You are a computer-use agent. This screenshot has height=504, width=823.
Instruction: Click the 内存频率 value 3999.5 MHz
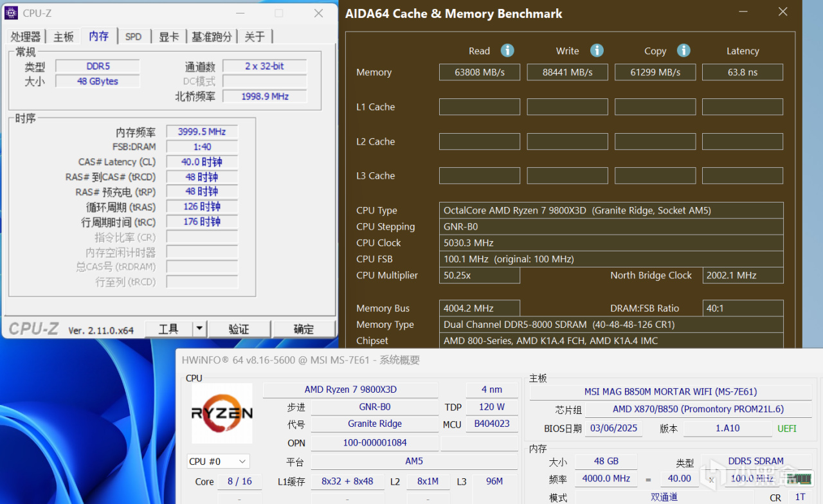tap(202, 132)
